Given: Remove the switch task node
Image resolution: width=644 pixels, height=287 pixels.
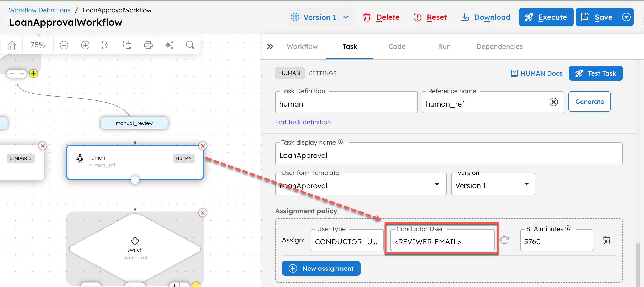Looking at the screenshot, I should pos(203,212).
